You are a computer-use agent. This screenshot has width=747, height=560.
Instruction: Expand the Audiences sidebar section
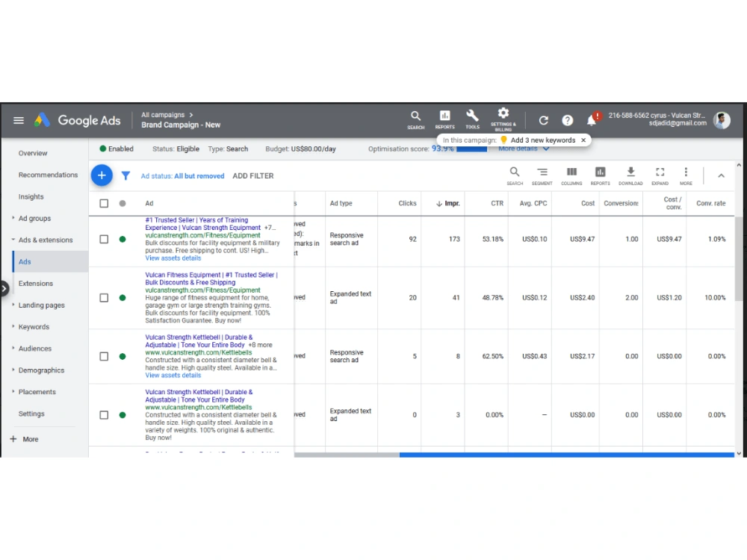coord(13,348)
